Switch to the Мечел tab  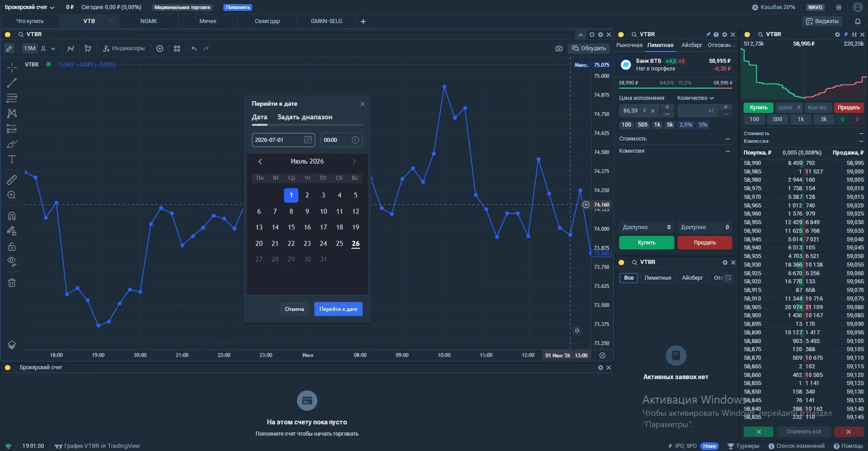coord(208,21)
